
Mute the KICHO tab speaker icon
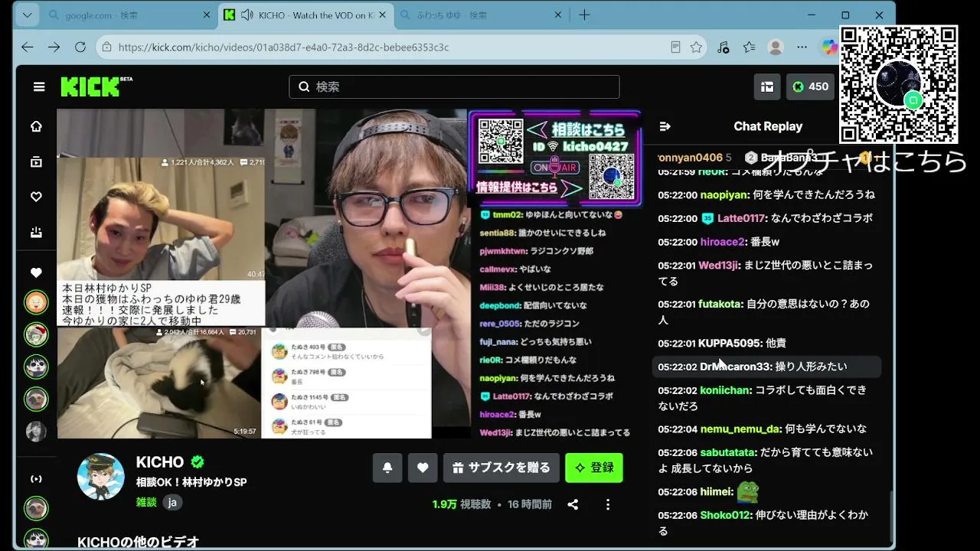coord(247,15)
